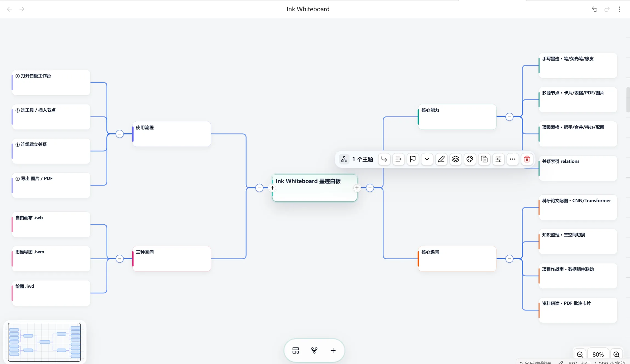
Task: Click the layout grid icon in bottom toolbar
Action: click(x=296, y=350)
